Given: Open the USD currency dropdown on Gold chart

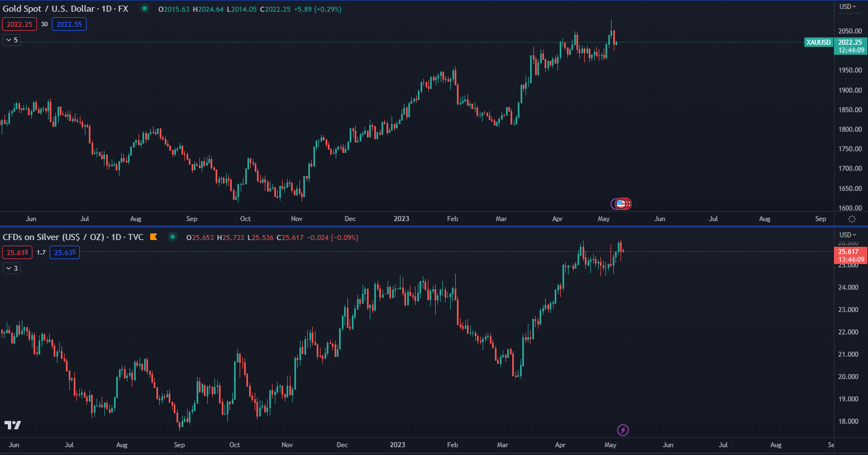Looking at the screenshot, I should pos(847,7).
